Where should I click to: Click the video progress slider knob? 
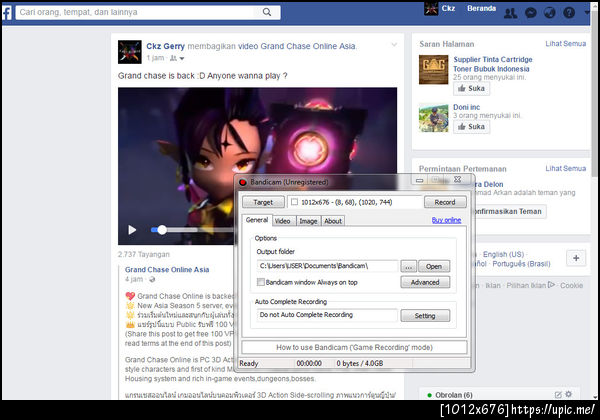pyautogui.click(x=162, y=230)
